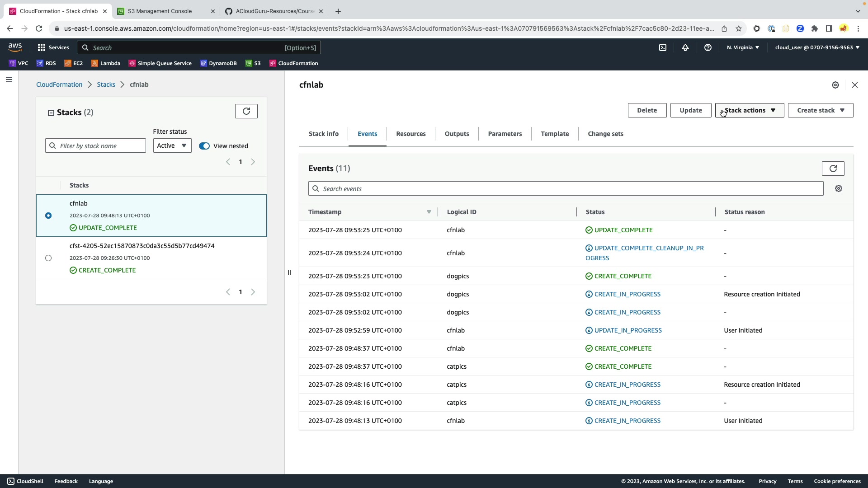Open the side navigation hamburger menu
The width and height of the screenshot is (868, 488).
click(x=9, y=80)
